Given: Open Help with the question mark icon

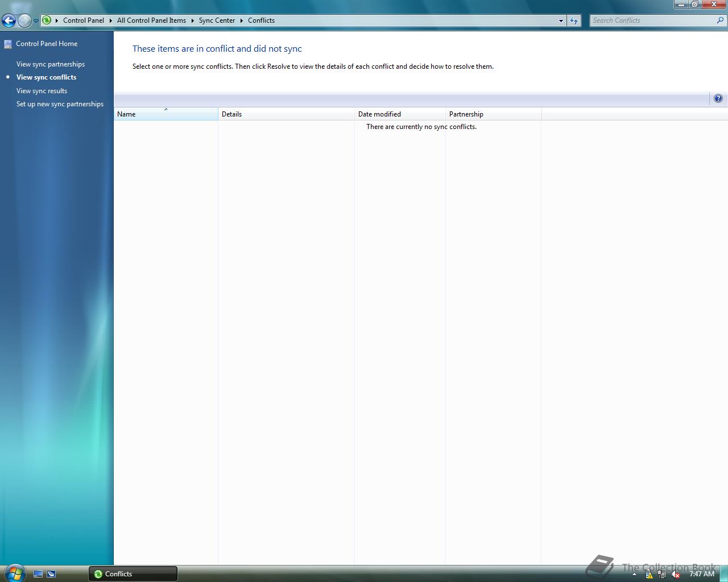Looking at the screenshot, I should point(718,98).
